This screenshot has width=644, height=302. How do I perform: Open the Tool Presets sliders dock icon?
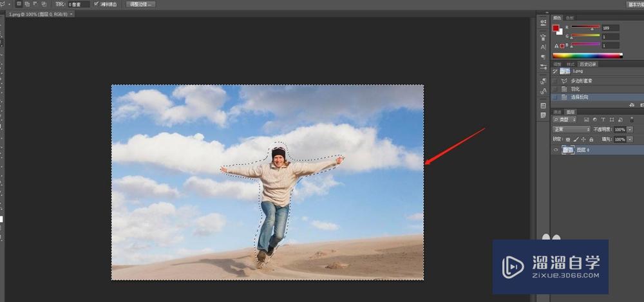click(x=544, y=66)
